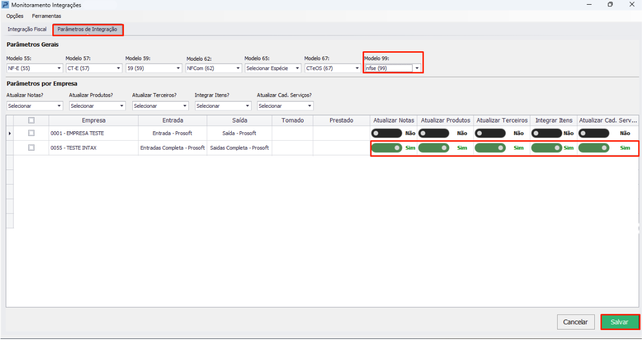Select the 0001 - EMPRESA TESTE cell
The height and width of the screenshot is (340, 644).
(94, 133)
